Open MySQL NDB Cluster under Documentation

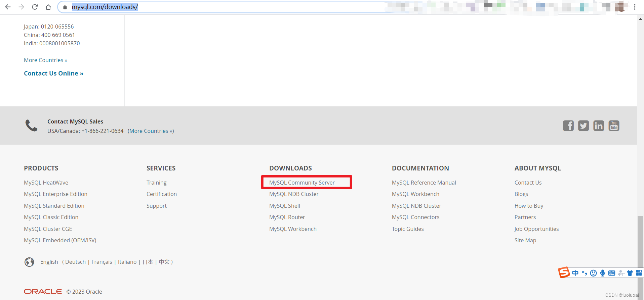pyautogui.click(x=416, y=206)
